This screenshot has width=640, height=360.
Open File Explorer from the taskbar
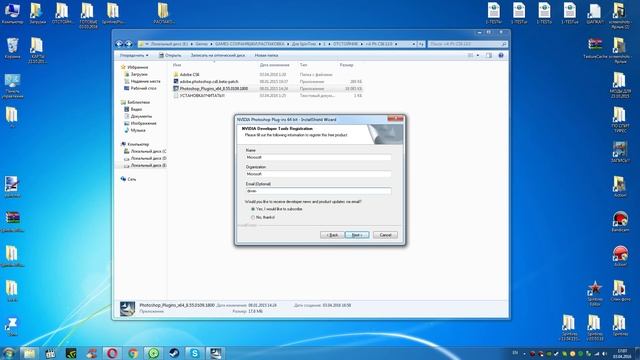click(x=29, y=353)
